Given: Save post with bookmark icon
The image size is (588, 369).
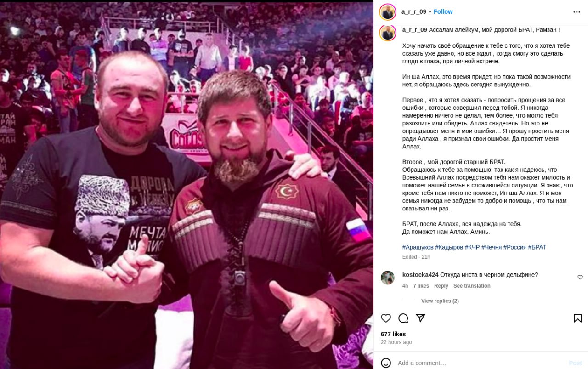Looking at the screenshot, I should coord(577,318).
